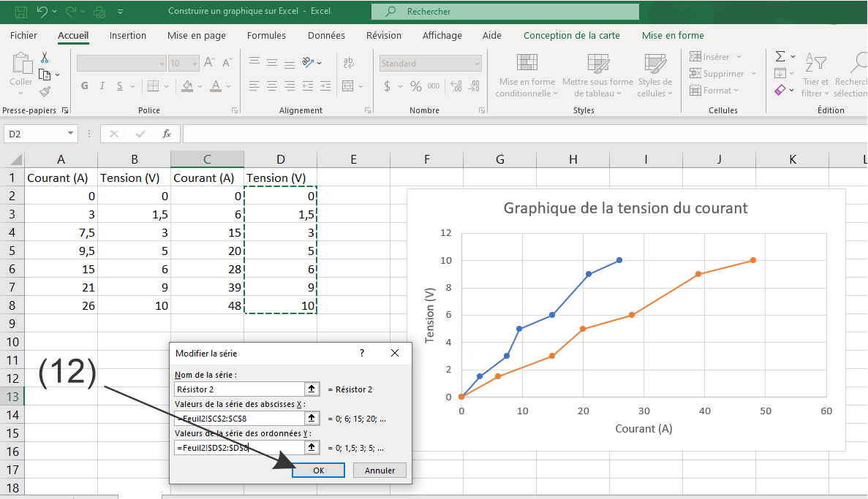
Task: Click the percent style icon
Action: [x=415, y=86]
